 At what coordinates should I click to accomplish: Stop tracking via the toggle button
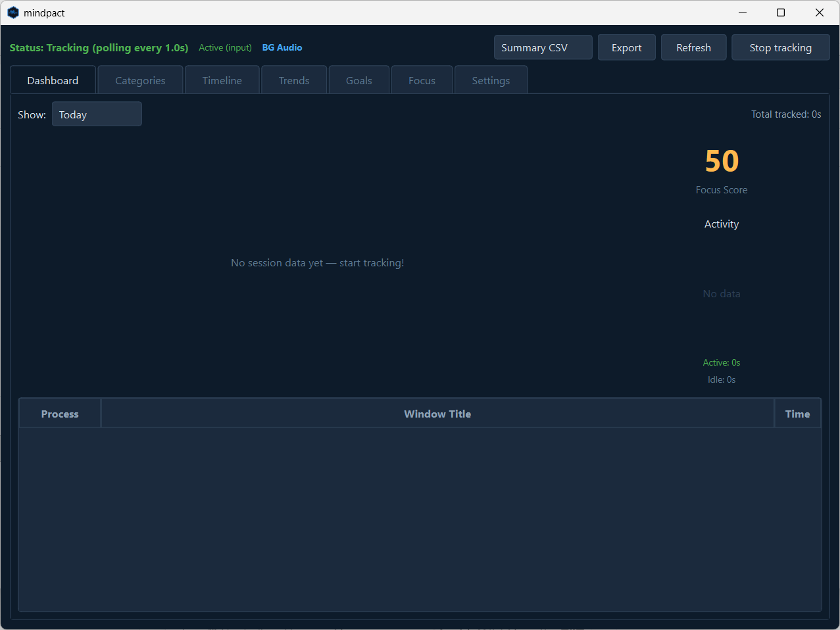(x=780, y=47)
